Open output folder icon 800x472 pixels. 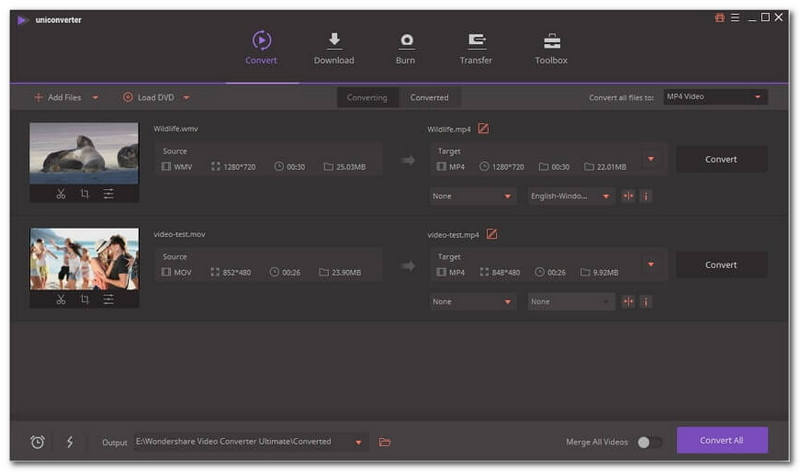click(385, 442)
